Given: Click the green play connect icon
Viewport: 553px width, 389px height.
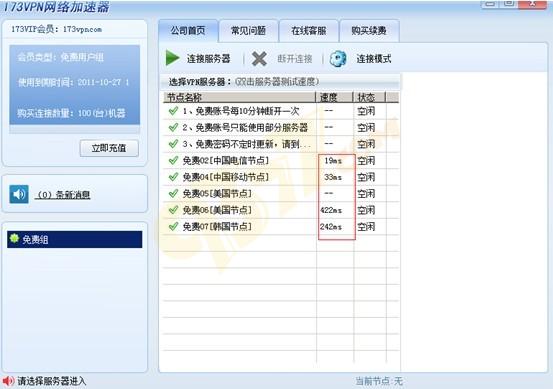Looking at the screenshot, I should [x=172, y=58].
